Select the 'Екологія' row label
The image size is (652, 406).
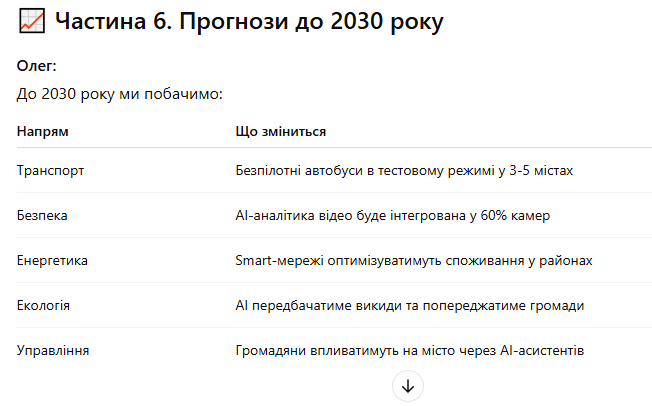(43, 305)
